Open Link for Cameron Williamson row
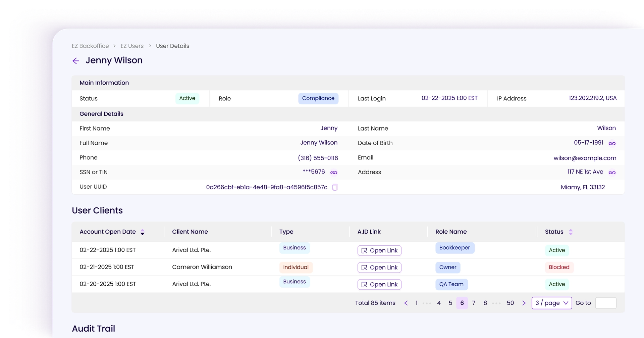Image resolution: width=644 pixels, height=338 pixels. (379, 268)
